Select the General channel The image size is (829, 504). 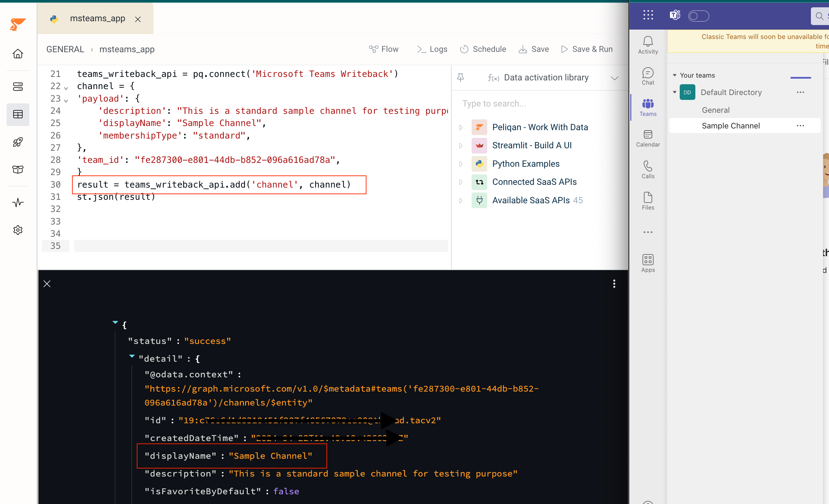(x=716, y=110)
